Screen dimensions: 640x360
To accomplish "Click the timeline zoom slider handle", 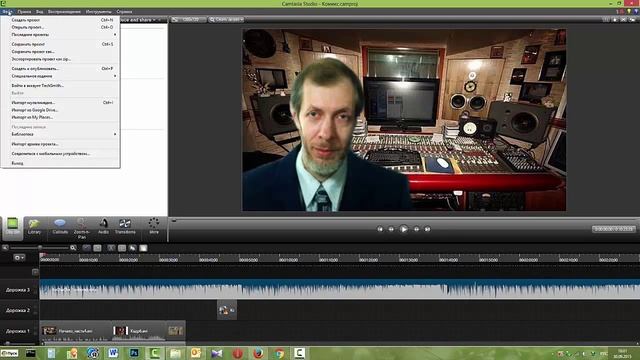I will (40, 248).
